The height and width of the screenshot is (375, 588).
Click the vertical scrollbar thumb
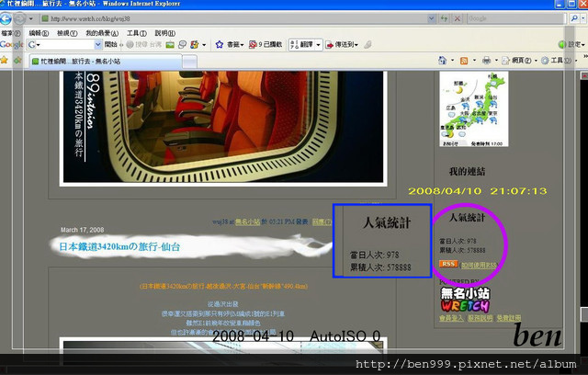pos(584,314)
